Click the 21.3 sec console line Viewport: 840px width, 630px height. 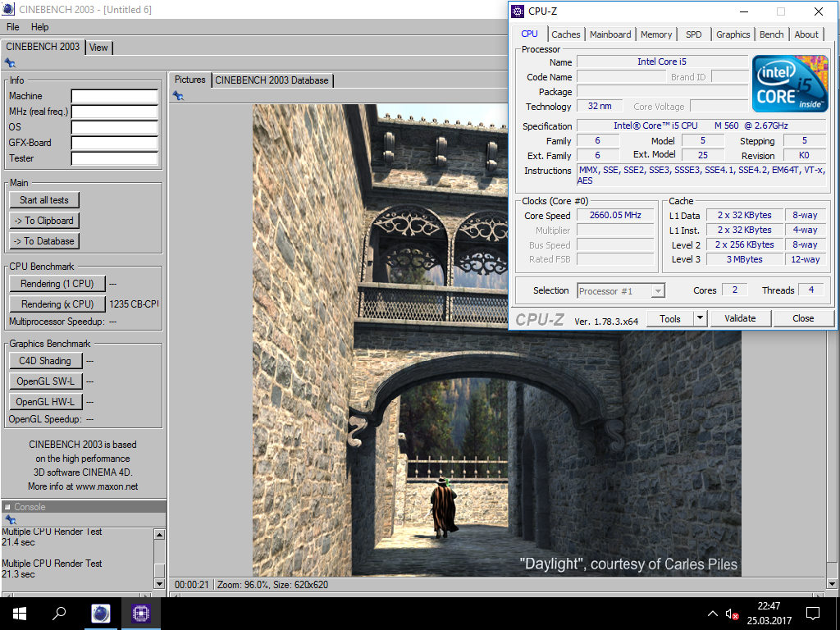18,574
